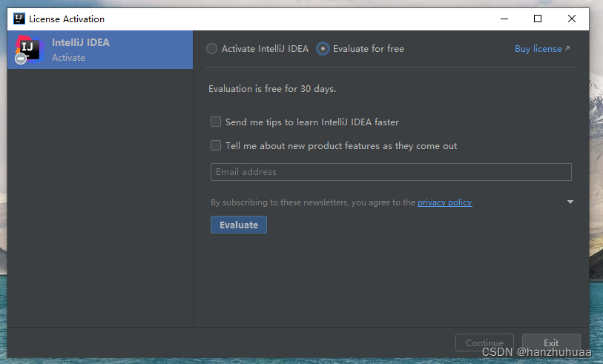Click the Evaluate button

(x=238, y=225)
